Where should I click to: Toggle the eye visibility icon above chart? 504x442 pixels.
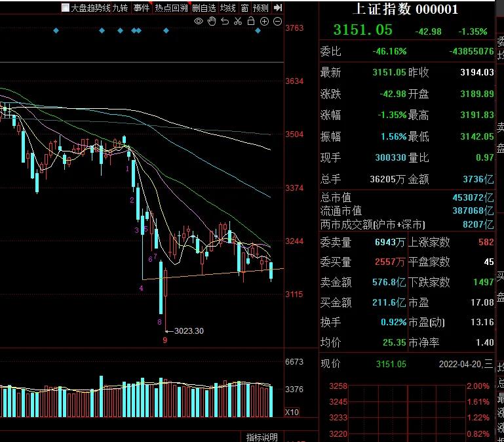(199, 21)
